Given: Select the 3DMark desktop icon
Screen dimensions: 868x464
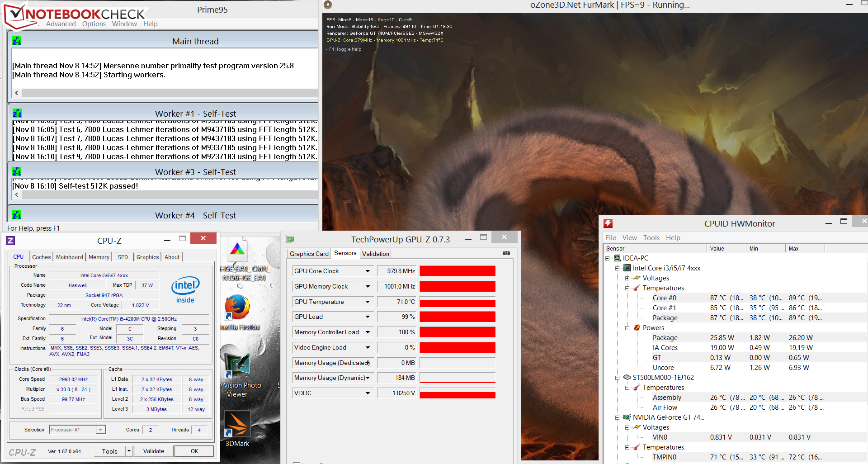Looking at the screenshot, I should (x=237, y=424).
